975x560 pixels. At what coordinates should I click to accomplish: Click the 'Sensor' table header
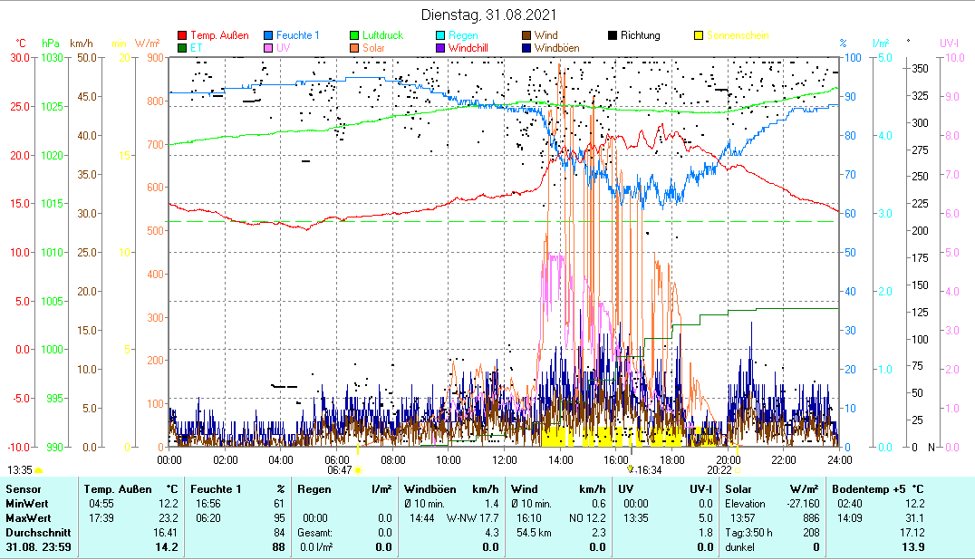24,489
